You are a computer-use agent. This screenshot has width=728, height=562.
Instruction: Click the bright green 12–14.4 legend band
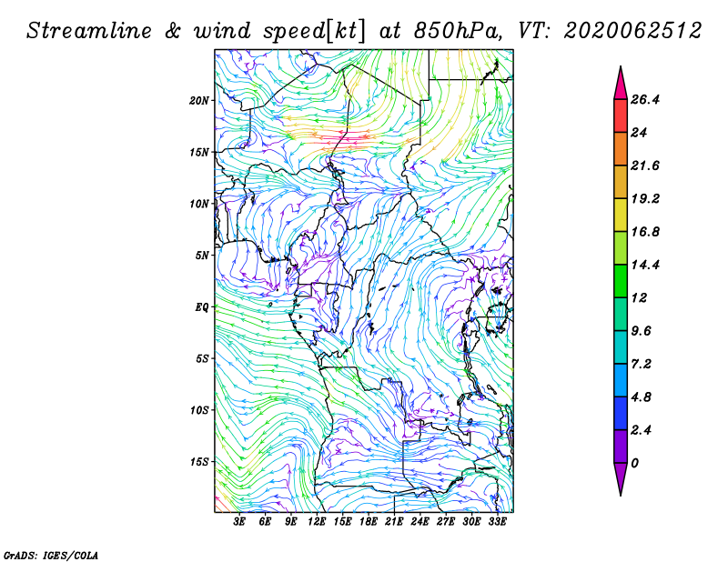tap(621, 281)
